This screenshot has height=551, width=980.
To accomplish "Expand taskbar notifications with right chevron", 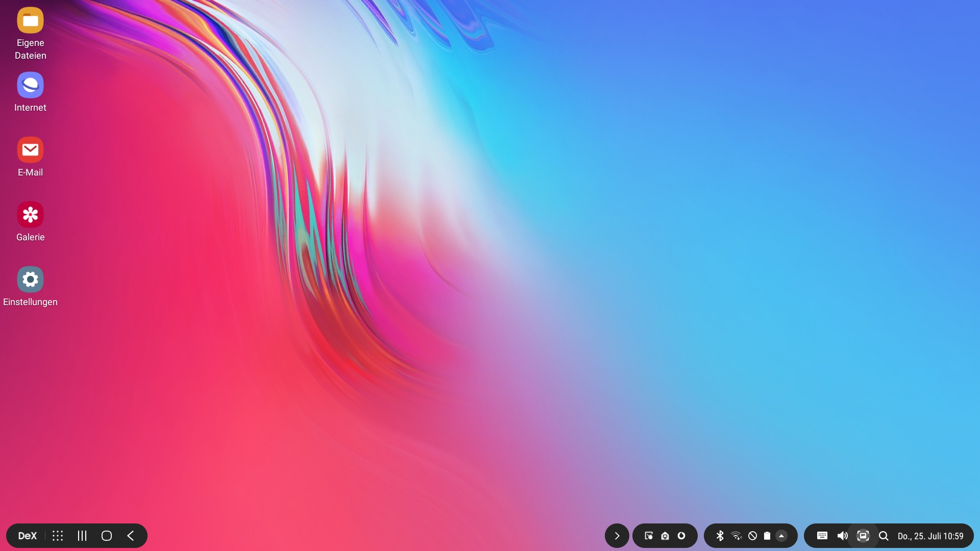I will click(617, 536).
